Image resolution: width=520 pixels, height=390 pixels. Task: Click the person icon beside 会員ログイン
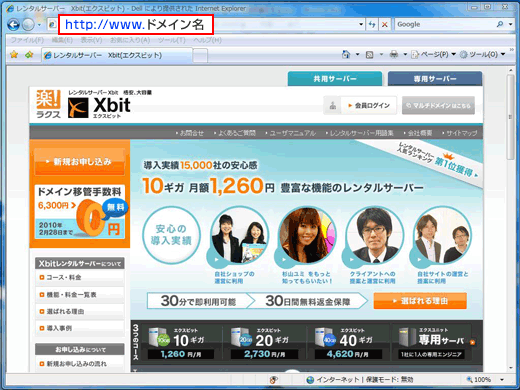point(332,106)
